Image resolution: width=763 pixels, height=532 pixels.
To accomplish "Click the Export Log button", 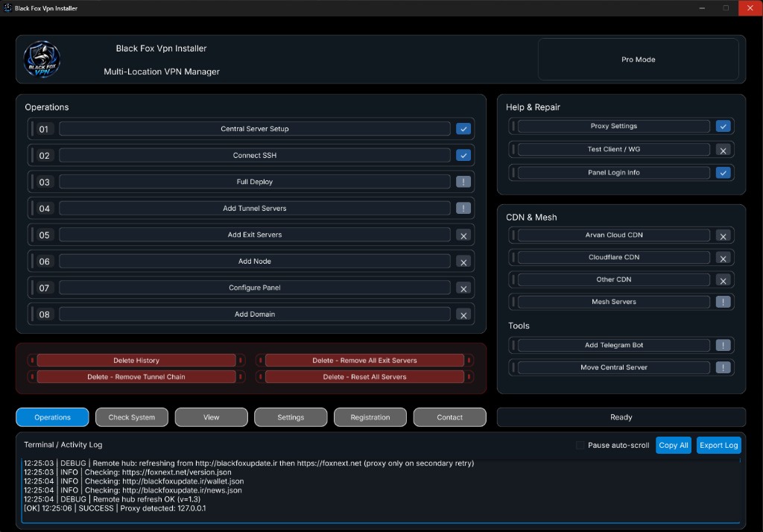I will coord(719,446).
